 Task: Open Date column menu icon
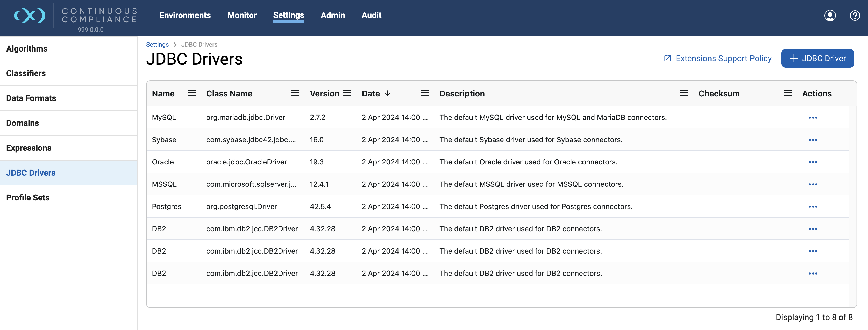pos(425,93)
